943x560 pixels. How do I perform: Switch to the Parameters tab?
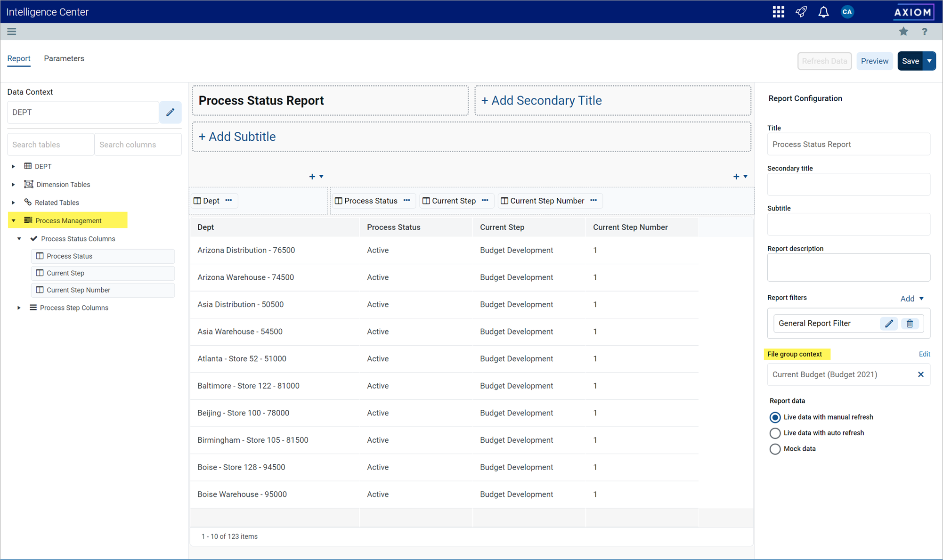coord(64,58)
